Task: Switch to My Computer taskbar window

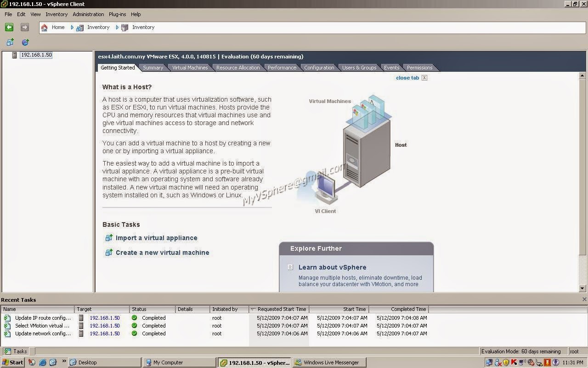Action: click(x=179, y=362)
